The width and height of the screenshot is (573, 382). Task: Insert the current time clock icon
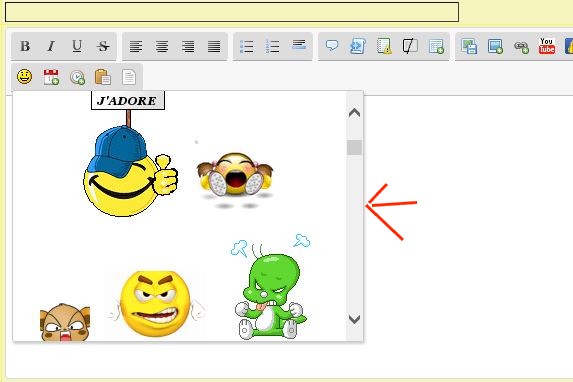pos(77,77)
